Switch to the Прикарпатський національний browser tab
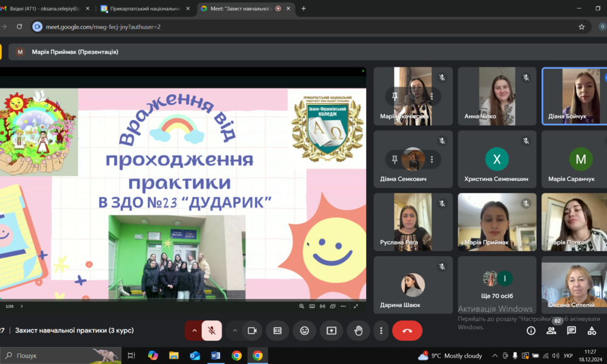607x364 pixels. pos(144,8)
